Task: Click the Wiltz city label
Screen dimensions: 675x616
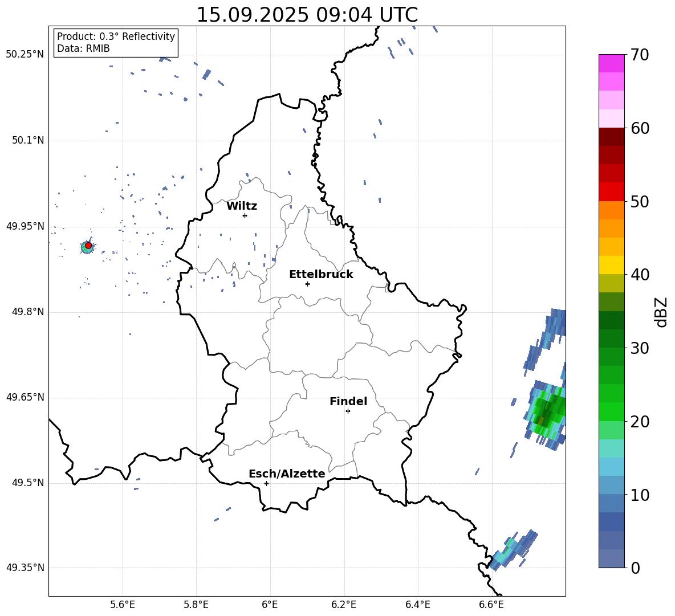Action: (242, 206)
